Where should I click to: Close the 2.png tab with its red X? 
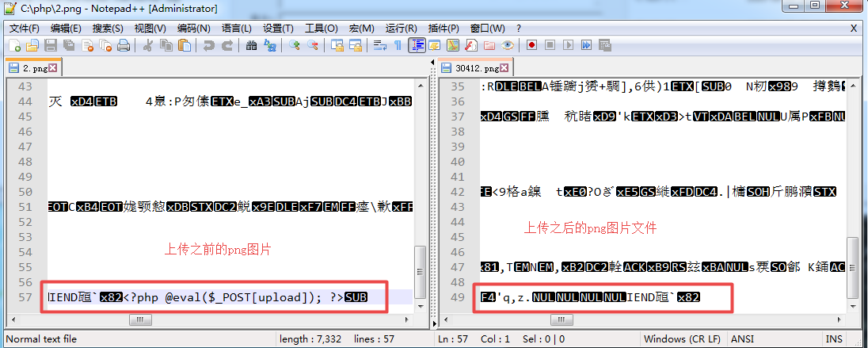click(x=52, y=67)
